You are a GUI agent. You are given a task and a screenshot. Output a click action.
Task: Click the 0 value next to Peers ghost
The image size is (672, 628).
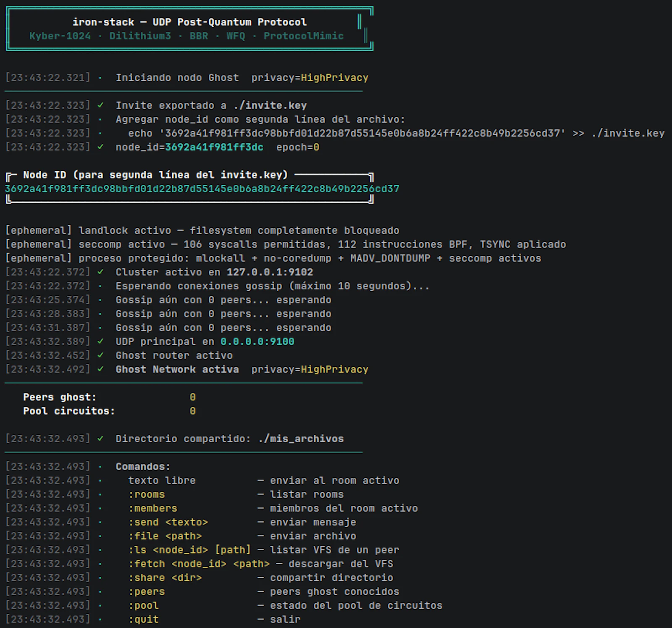193,397
